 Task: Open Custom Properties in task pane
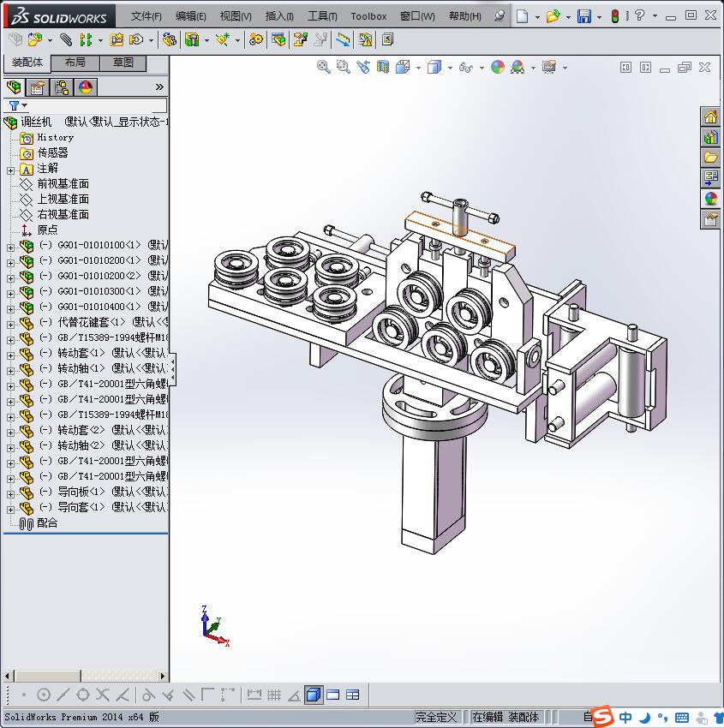pos(710,218)
